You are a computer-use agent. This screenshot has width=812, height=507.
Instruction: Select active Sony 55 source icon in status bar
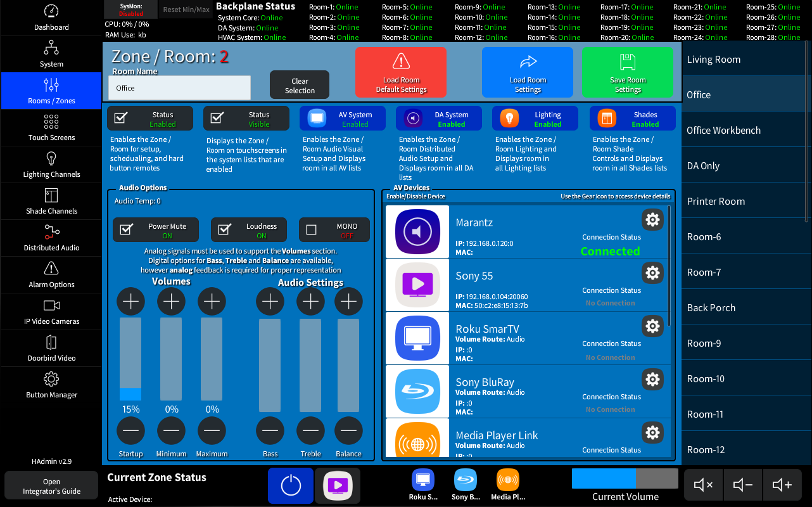[x=338, y=486]
